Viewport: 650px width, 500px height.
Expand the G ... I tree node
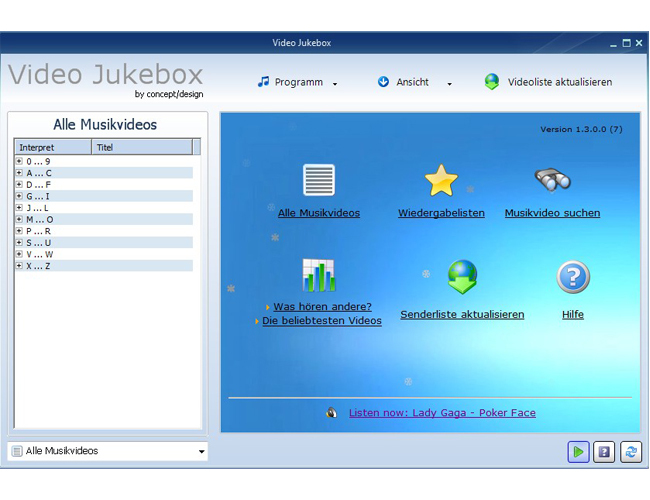(19, 196)
